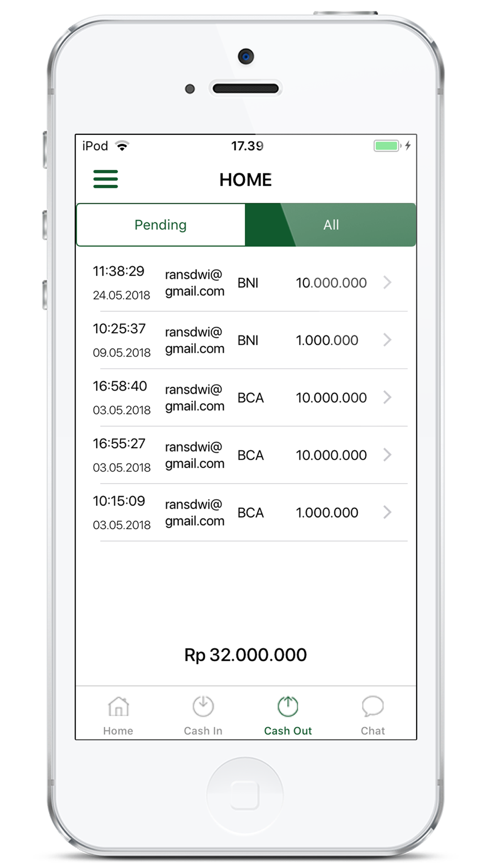This screenshot has height=868, width=488.
Task: Expand the 11:38:29 BNI transaction chevron
Action: point(387,283)
